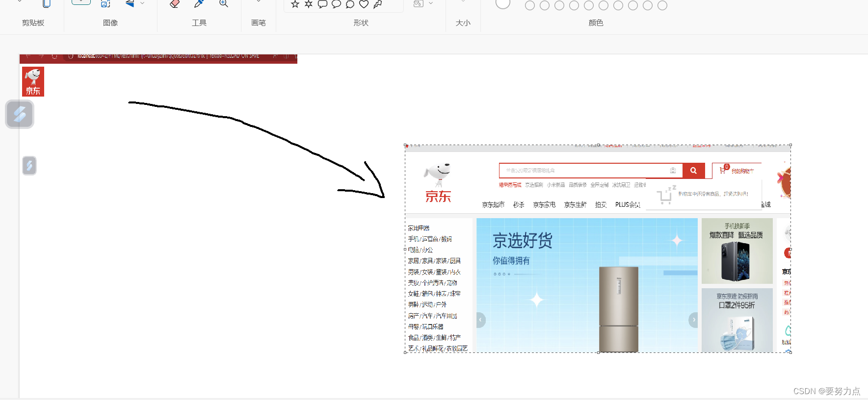Click the 全屋定制 hot search word
This screenshot has height=400, width=868.
point(599,185)
